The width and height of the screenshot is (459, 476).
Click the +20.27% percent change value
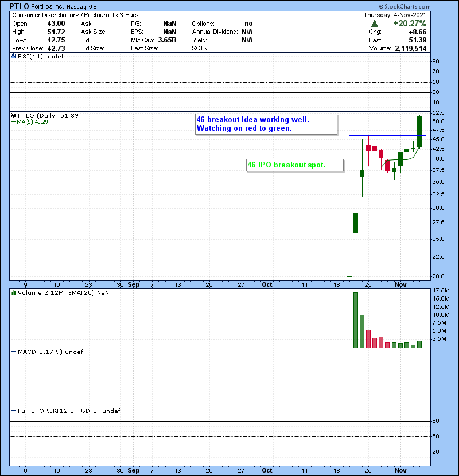click(410, 24)
